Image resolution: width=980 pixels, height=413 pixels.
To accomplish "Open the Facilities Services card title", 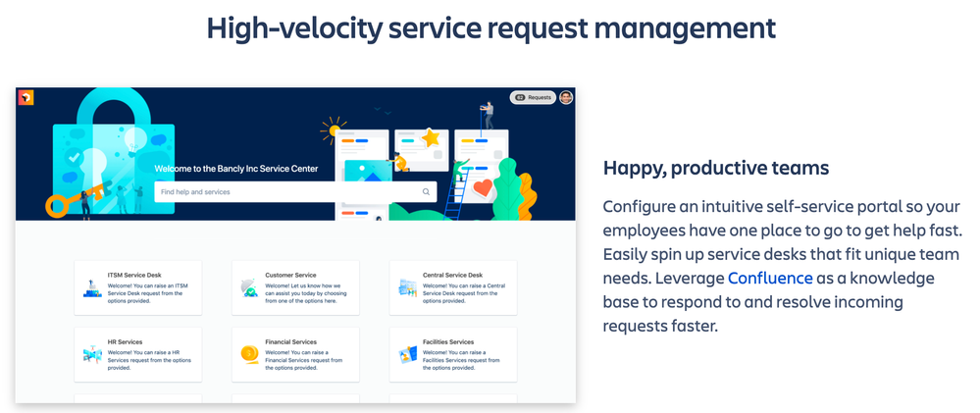I will (x=448, y=341).
